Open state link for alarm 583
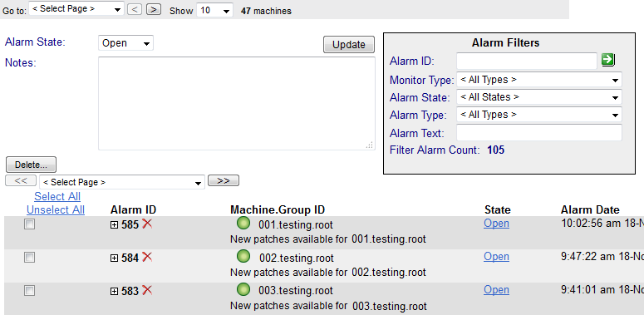This screenshot has height=315, width=644. 496,290
